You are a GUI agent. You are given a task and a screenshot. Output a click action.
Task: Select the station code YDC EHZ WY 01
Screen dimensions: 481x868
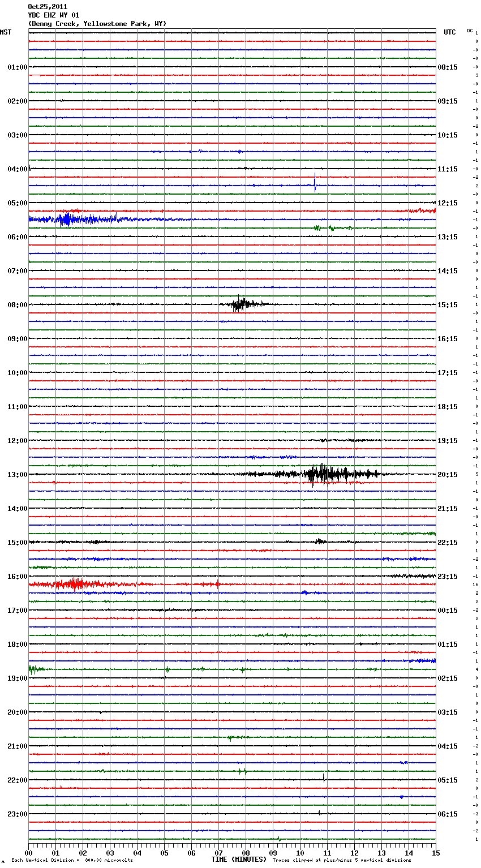[54, 15]
